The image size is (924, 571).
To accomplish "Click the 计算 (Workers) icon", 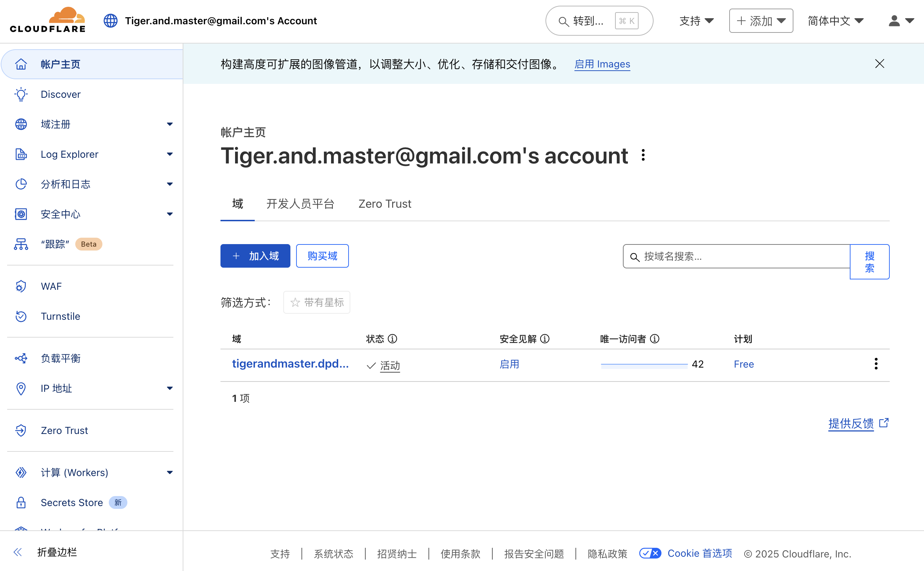I will (21, 473).
